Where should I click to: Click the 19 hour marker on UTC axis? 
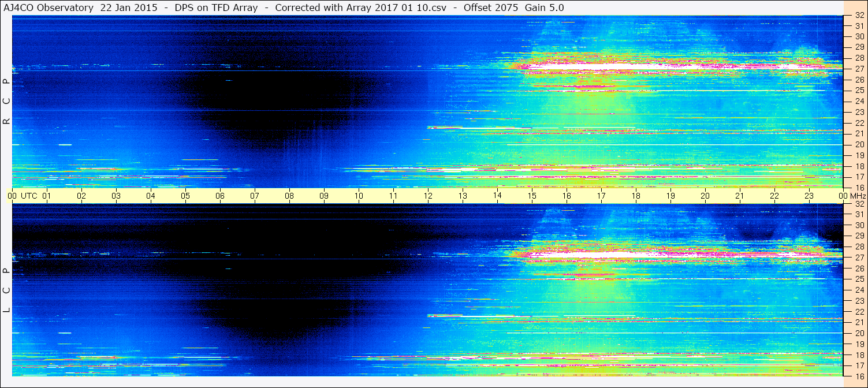tap(670, 196)
